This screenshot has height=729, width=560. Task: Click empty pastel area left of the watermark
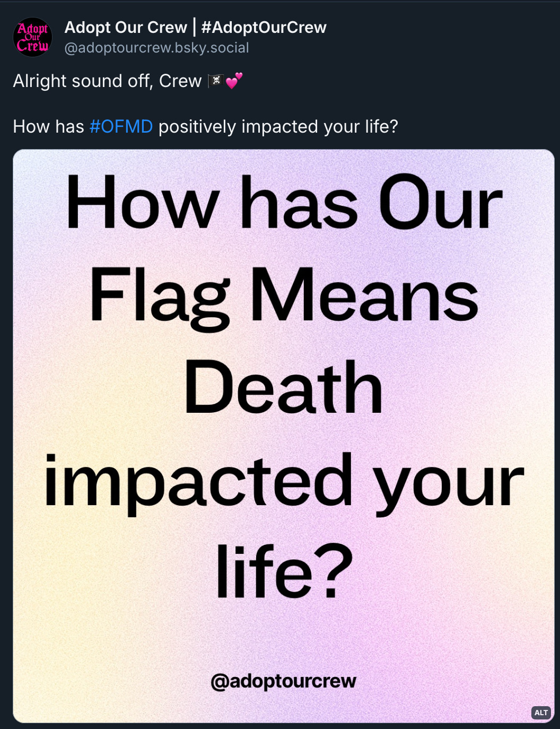click(106, 681)
